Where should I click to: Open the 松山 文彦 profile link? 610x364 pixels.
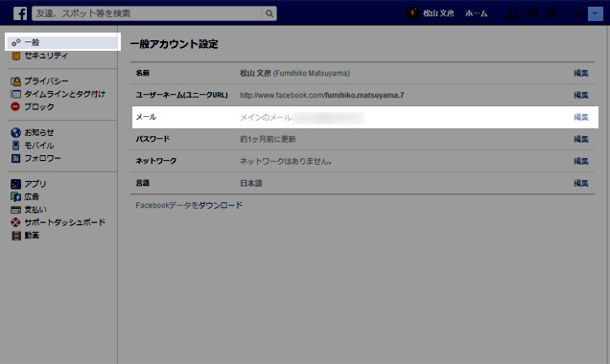tap(438, 13)
